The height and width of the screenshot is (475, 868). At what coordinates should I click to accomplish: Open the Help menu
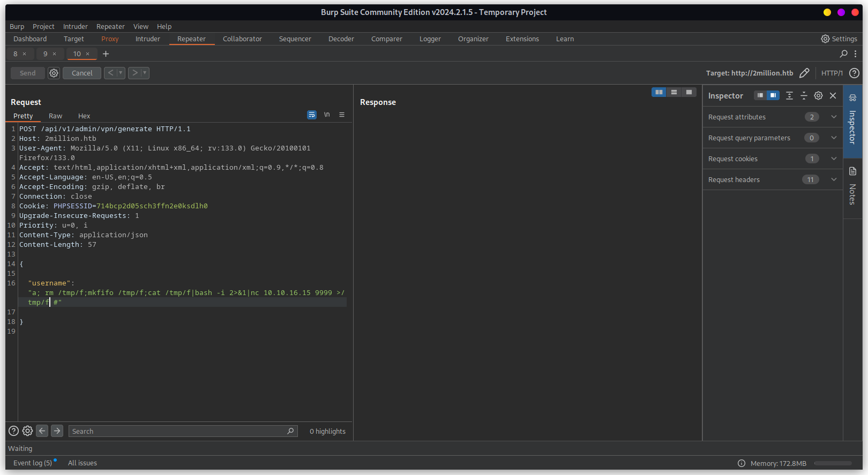(x=164, y=26)
